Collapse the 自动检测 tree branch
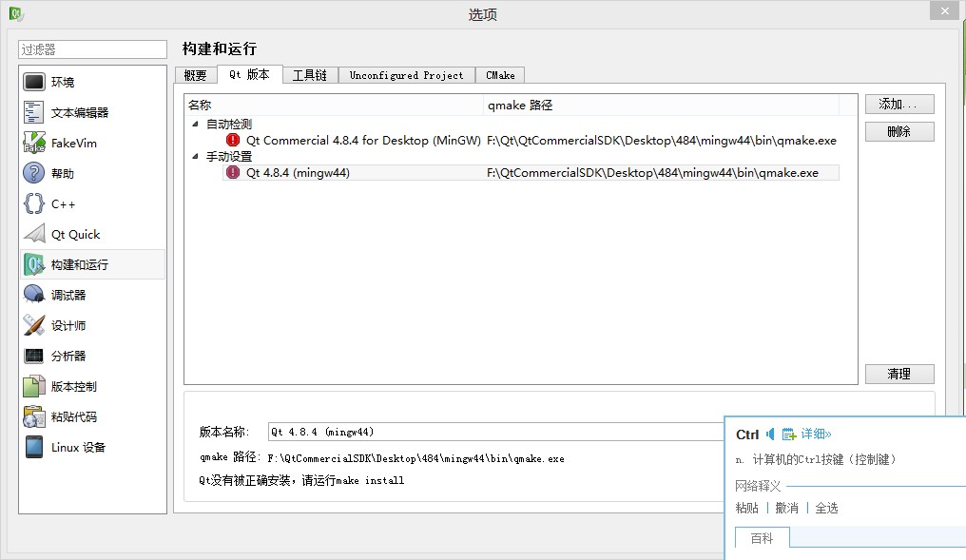 (x=197, y=123)
